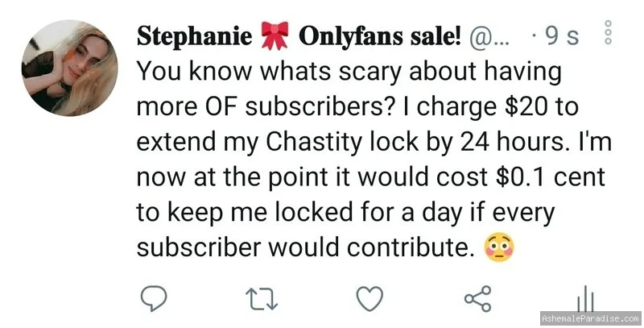Click the 'Onlyfans sale!' name text

[x=379, y=35]
